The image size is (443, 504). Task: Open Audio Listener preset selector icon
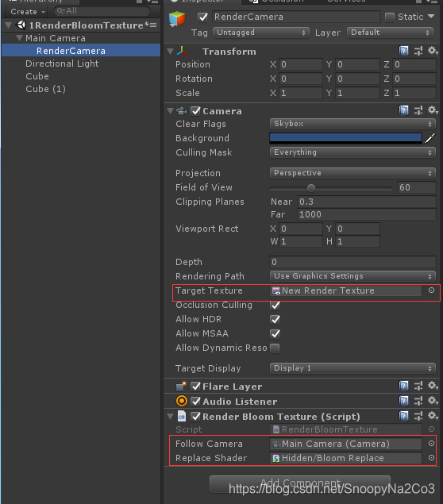418,401
